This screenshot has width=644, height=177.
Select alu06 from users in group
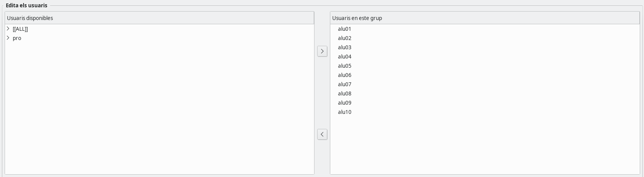pos(345,75)
